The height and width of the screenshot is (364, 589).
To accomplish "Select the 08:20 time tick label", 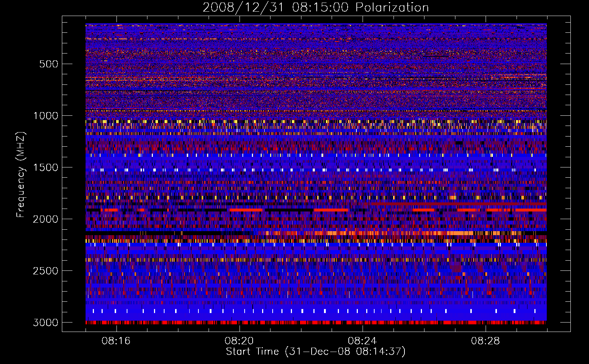I will click(239, 341).
